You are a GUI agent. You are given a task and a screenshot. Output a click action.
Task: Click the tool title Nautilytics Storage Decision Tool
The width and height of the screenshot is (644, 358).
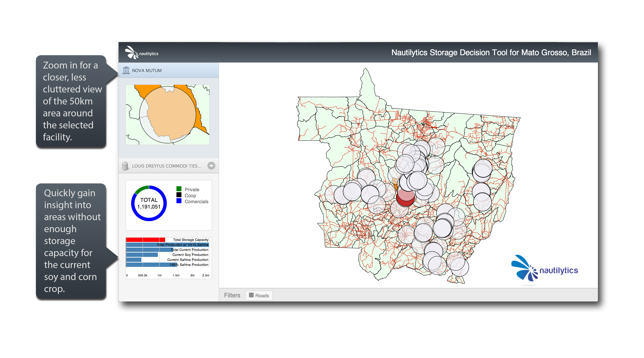[491, 53]
